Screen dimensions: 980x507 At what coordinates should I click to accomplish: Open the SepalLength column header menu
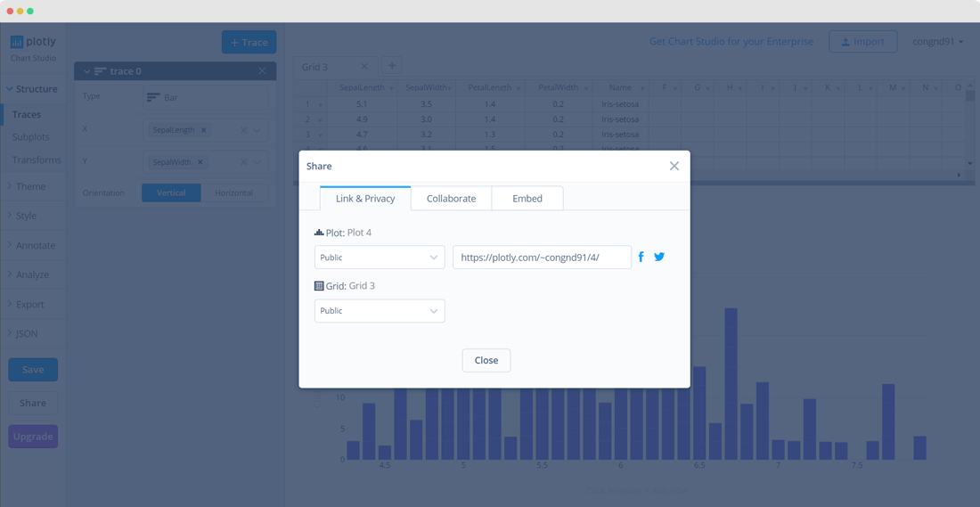click(392, 88)
